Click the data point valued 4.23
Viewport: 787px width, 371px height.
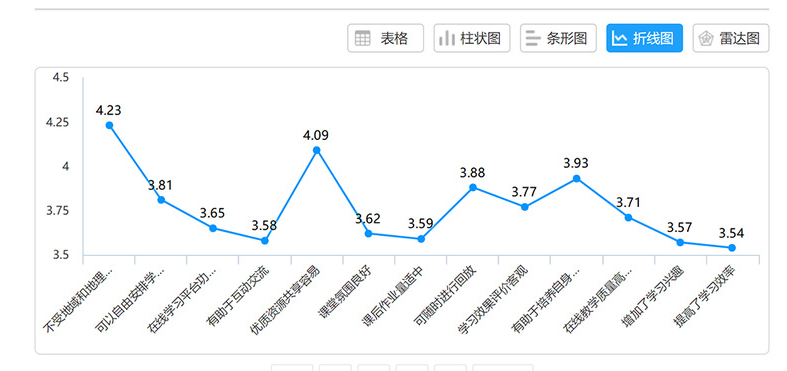click(109, 125)
